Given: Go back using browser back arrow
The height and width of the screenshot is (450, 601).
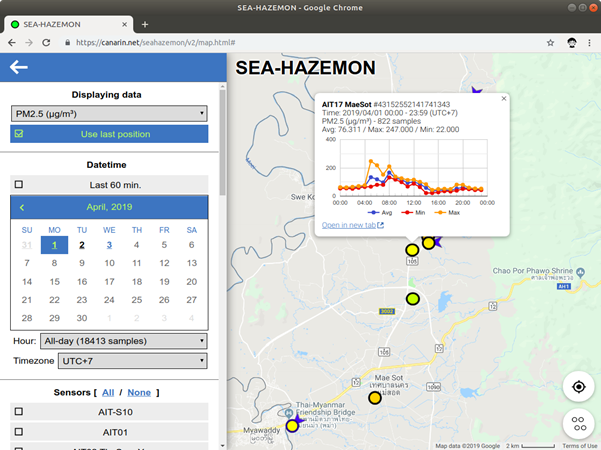Looking at the screenshot, I should (x=12, y=43).
